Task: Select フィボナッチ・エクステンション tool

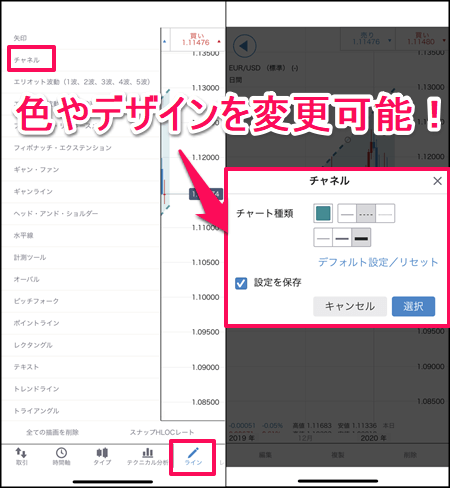Action: pyautogui.click(x=63, y=148)
